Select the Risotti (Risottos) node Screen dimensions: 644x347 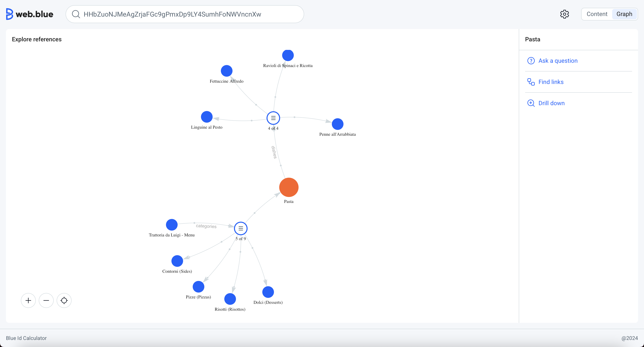point(230,299)
